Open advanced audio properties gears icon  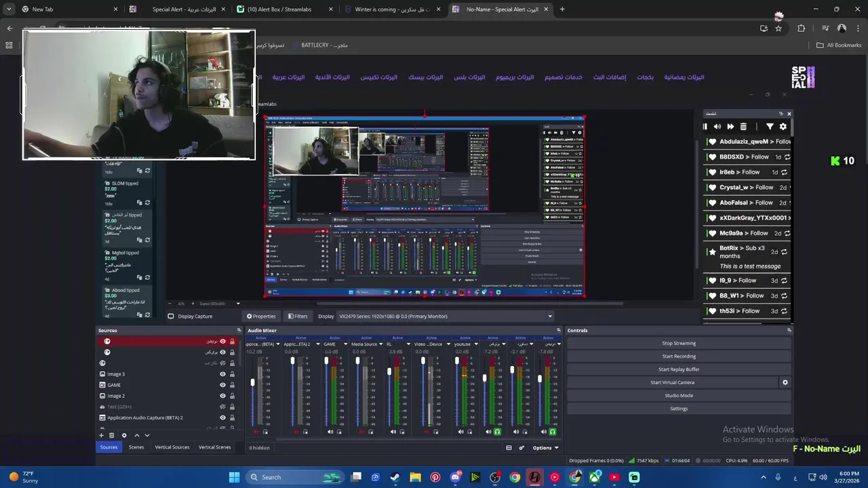tap(521, 447)
